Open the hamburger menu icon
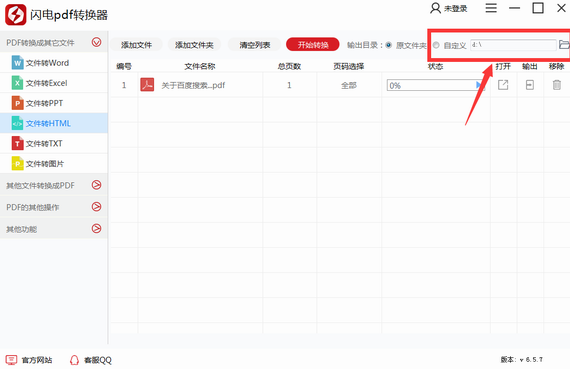Viewport: 570px width, 369px height. click(491, 8)
